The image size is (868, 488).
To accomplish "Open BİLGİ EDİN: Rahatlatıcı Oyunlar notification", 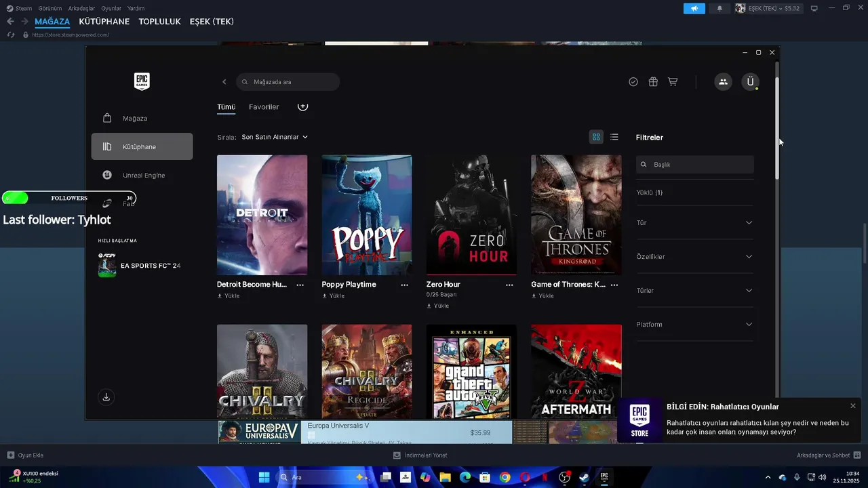I will click(739, 420).
